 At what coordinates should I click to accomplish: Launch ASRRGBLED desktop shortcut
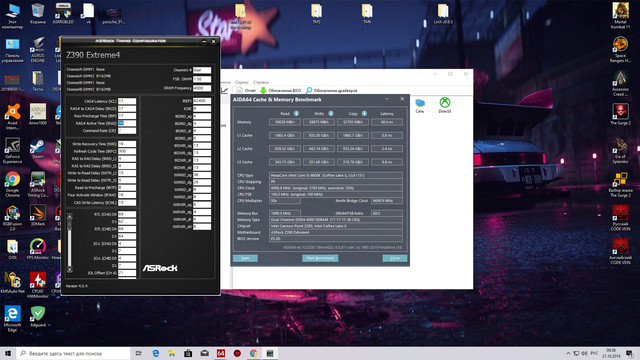(63, 13)
